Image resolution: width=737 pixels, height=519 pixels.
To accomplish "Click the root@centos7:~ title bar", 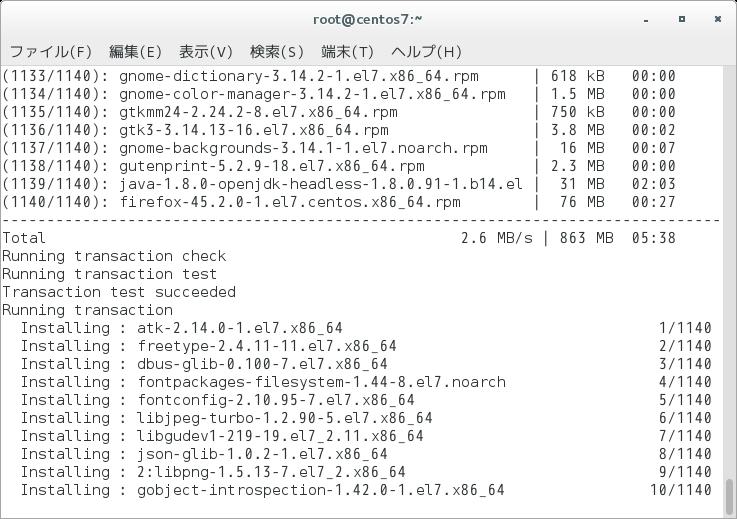I will [x=367, y=19].
